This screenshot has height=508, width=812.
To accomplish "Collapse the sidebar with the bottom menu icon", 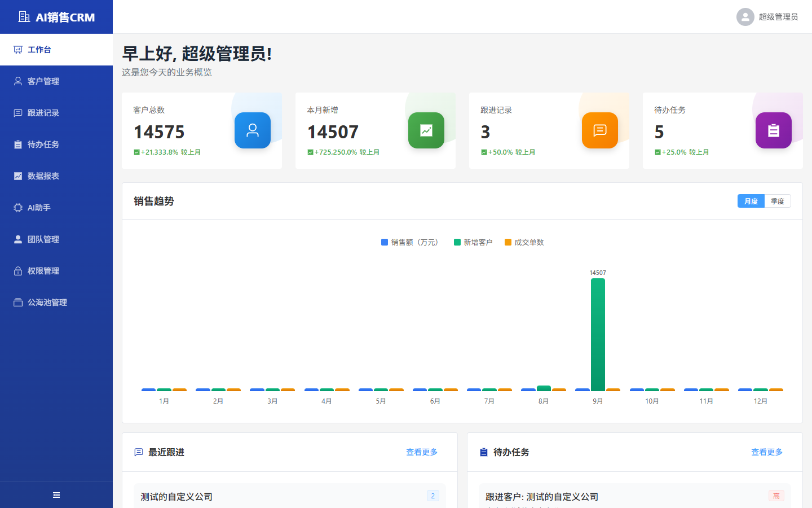I will click(x=56, y=495).
